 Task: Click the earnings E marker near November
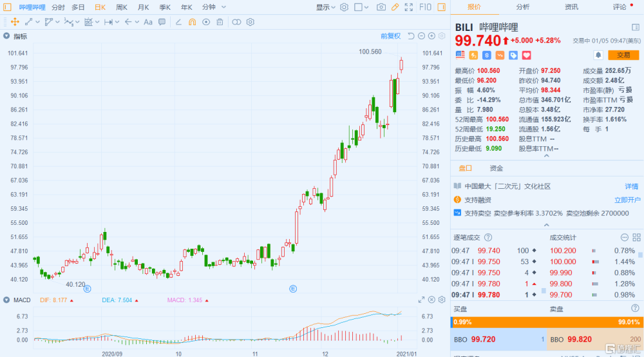coord(293,289)
